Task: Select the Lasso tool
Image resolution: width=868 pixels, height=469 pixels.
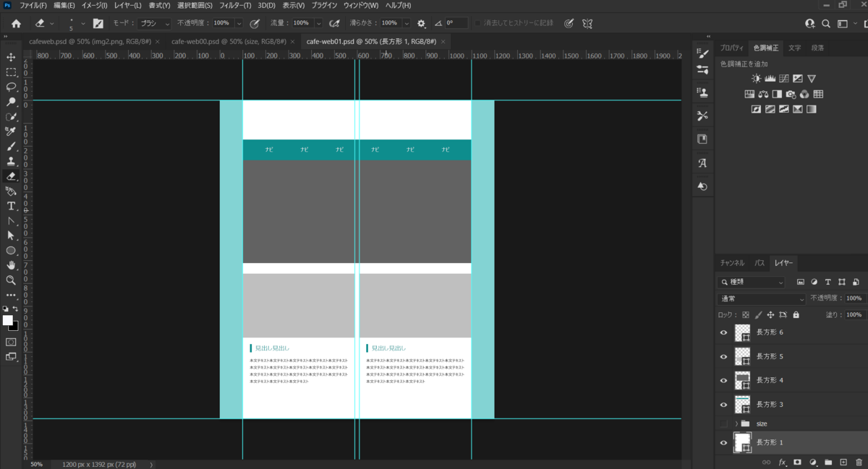Action: tap(11, 87)
